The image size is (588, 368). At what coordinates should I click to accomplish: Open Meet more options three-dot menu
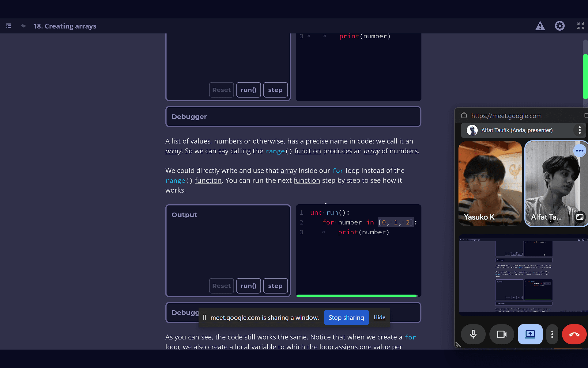click(552, 334)
